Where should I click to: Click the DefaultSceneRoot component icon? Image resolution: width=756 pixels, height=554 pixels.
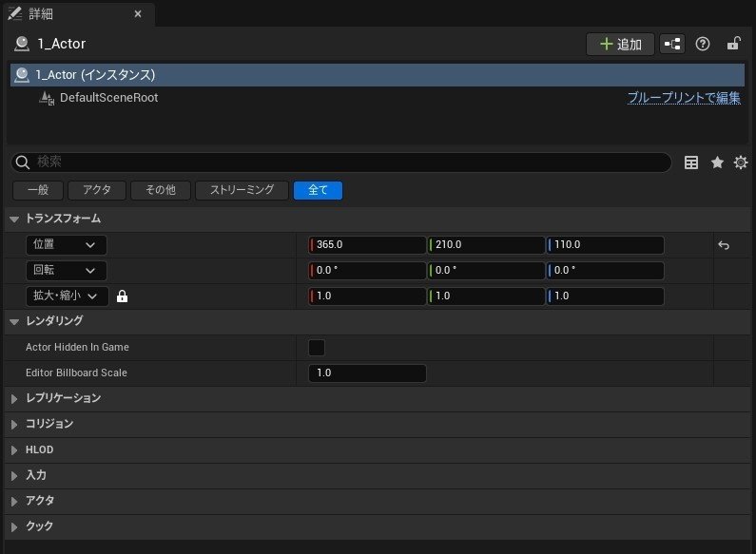pyautogui.click(x=47, y=98)
